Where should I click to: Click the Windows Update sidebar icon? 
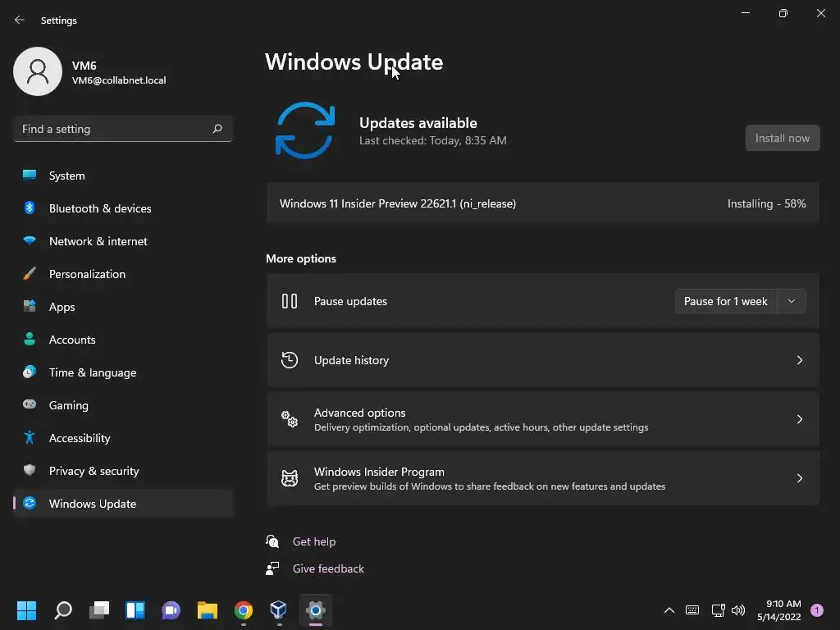click(30, 503)
